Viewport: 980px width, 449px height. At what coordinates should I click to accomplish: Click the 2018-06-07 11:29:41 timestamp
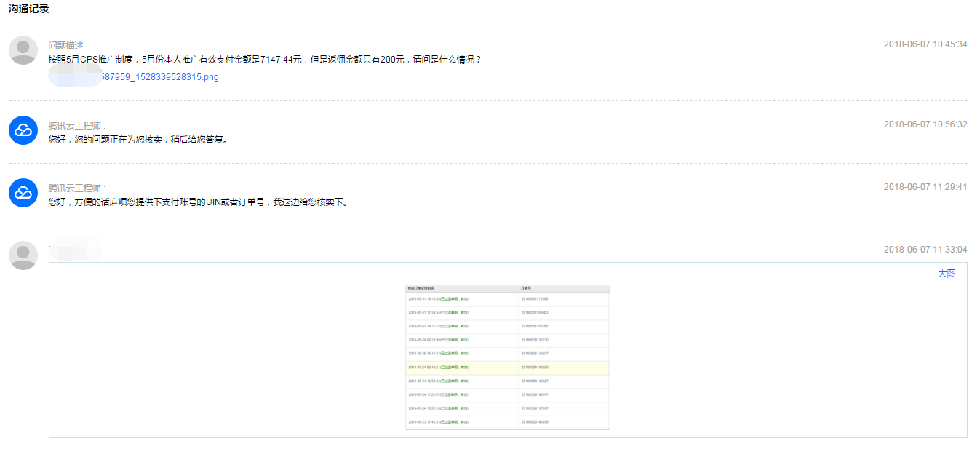coord(925,187)
